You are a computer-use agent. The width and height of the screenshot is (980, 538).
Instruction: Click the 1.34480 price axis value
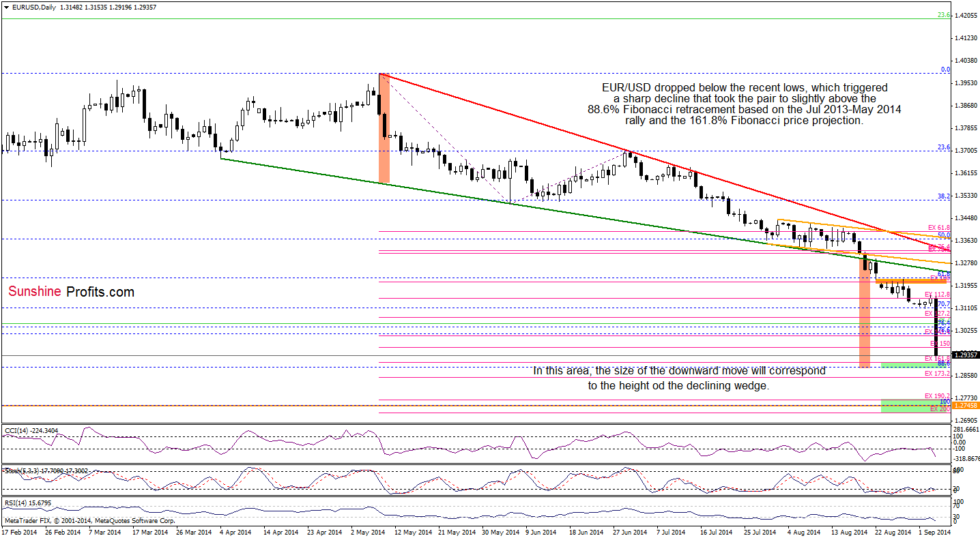(966, 218)
